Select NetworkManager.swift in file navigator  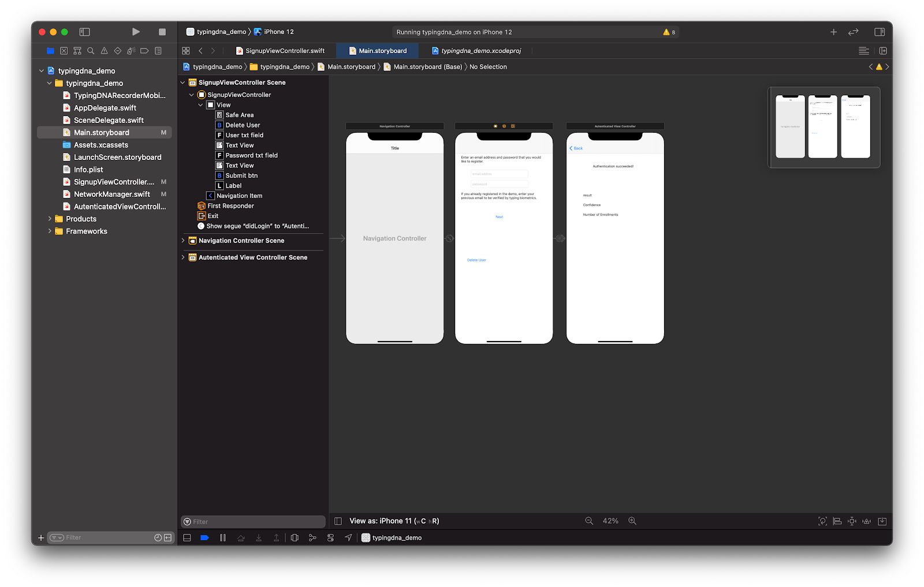111,195
